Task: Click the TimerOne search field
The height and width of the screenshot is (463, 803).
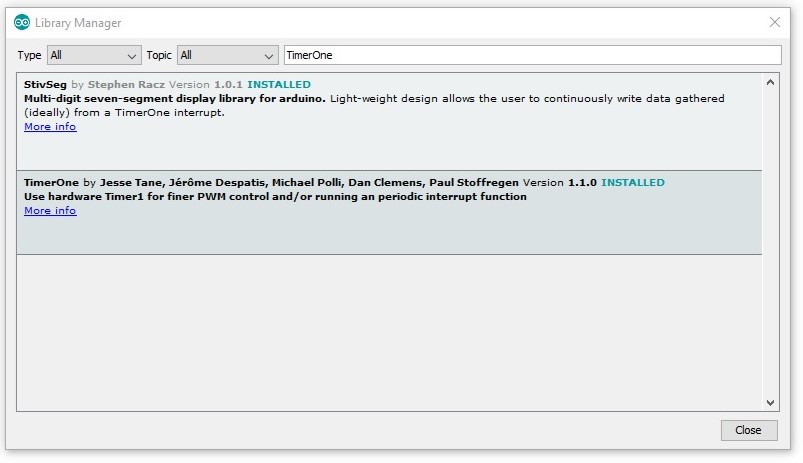Action: point(533,55)
